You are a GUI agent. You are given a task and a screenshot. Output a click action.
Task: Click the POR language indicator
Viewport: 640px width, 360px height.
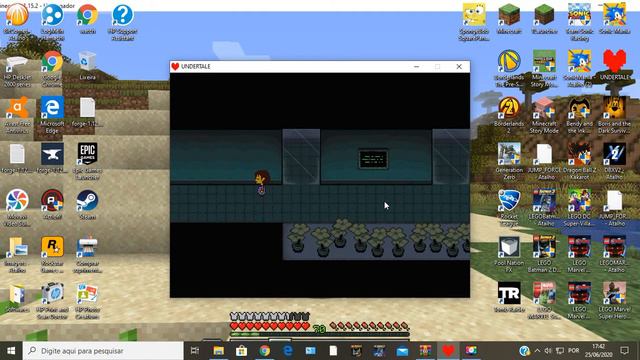coord(573,351)
